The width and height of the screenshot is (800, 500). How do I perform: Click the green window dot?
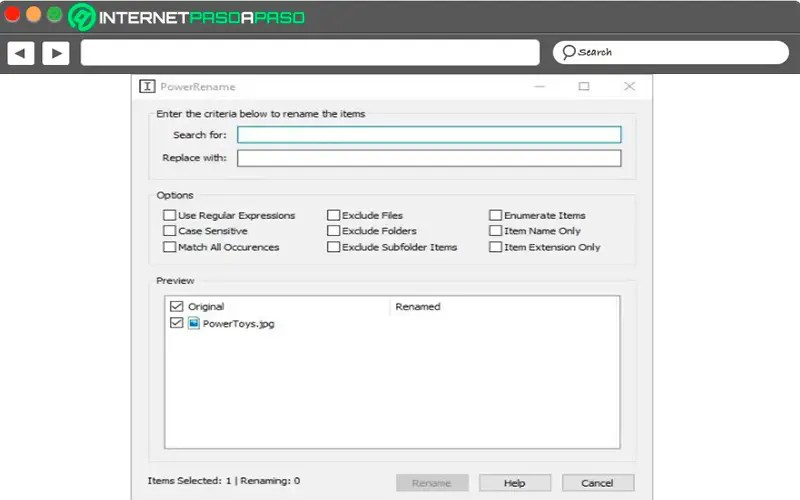pyautogui.click(x=55, y=14)
